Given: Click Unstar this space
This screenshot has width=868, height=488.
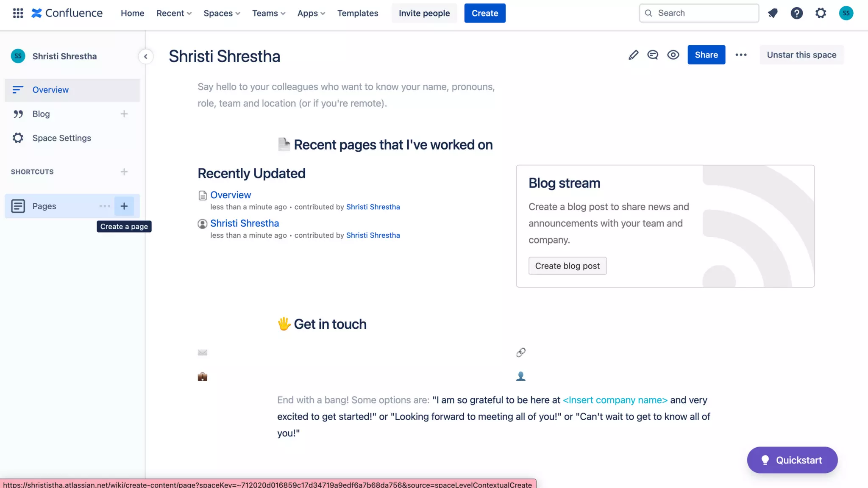Looking at the screenshot, I should pos(801,55).
